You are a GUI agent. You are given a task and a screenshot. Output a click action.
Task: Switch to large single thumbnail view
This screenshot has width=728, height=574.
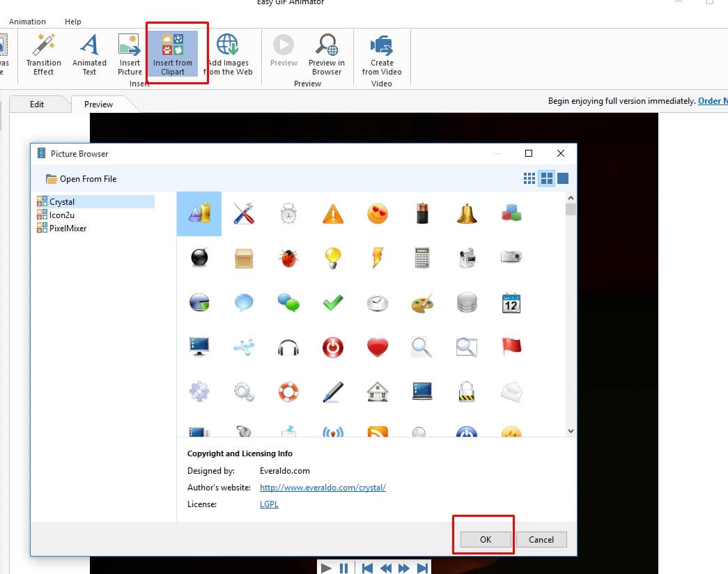point(563,178)
